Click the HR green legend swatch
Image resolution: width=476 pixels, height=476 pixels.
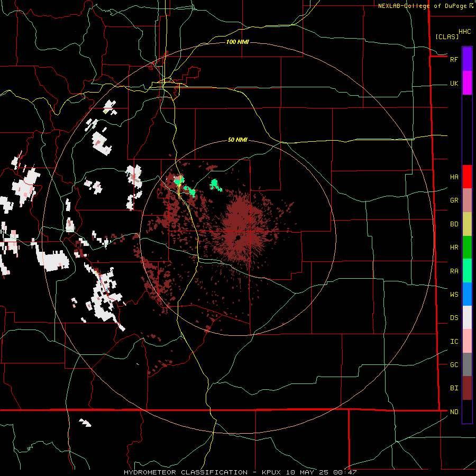467,248
